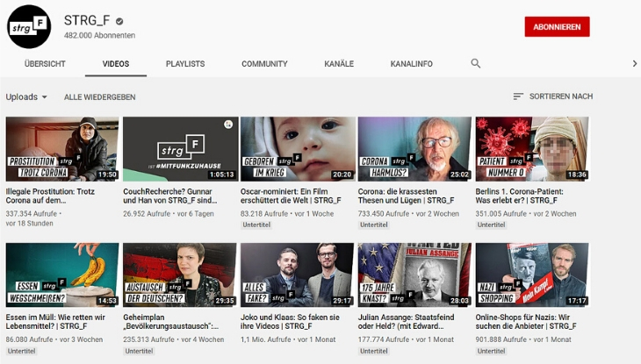Open the Nazi Shopping thumbnail
The image size is (641, 364).
(x=532, y=275)
